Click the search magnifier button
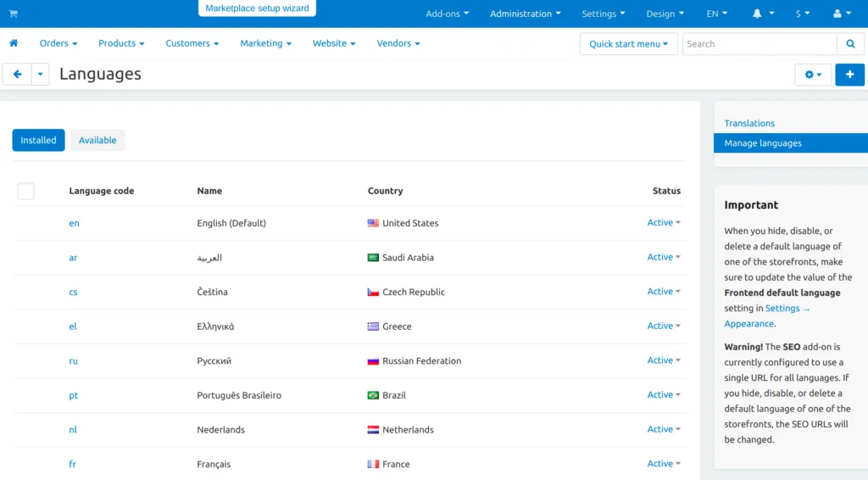Screen dimensions: 868x480 pos(850,44)
